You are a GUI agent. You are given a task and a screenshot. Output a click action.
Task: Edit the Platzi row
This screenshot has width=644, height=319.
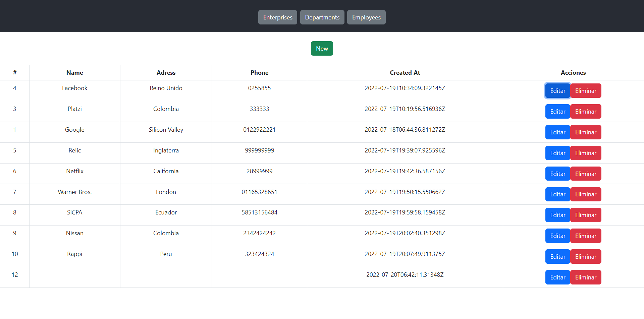pos(557,112)
